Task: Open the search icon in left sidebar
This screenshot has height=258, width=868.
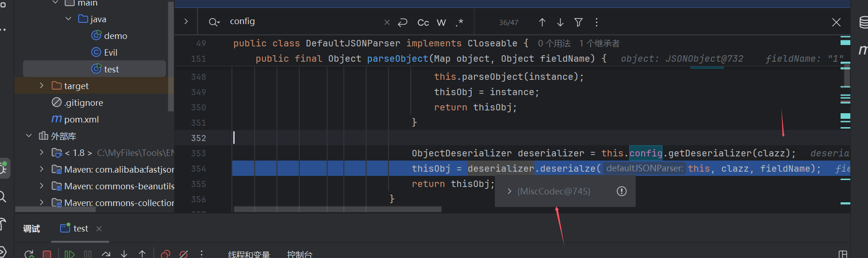Action: point(3,197)
